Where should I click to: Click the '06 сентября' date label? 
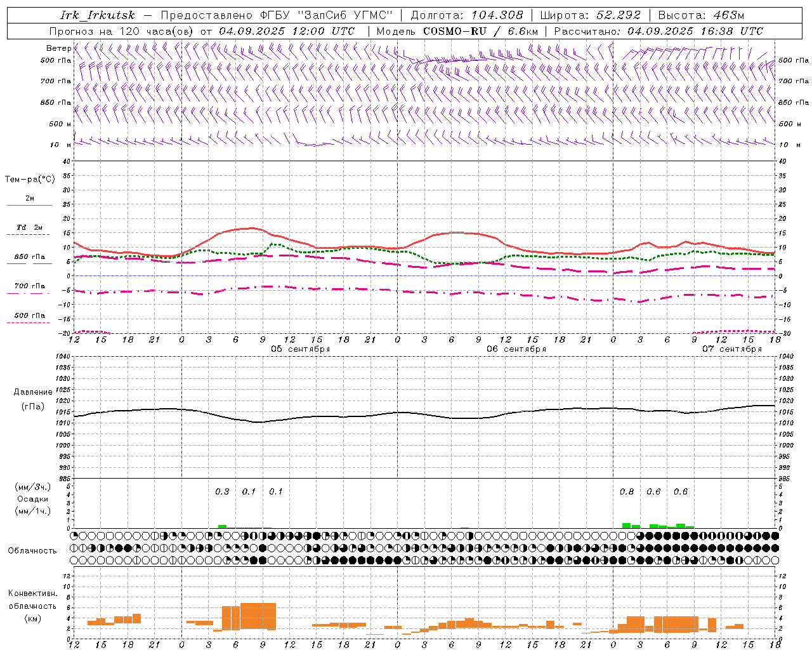pyautogui.click(x=516, y=349)
